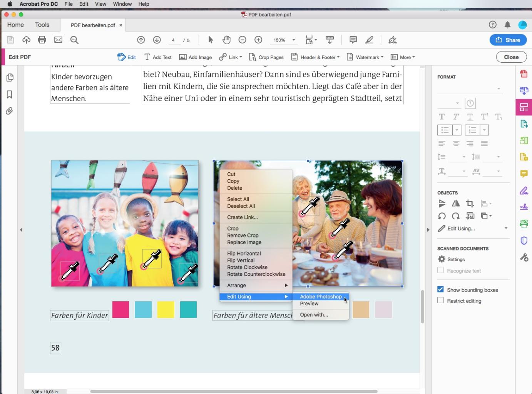
Task: Open the Help question mark icon
Action: 492,25
